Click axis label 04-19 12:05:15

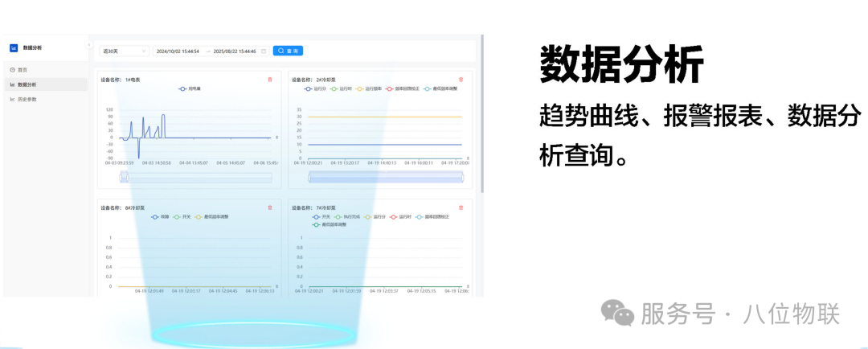[420, 291]
